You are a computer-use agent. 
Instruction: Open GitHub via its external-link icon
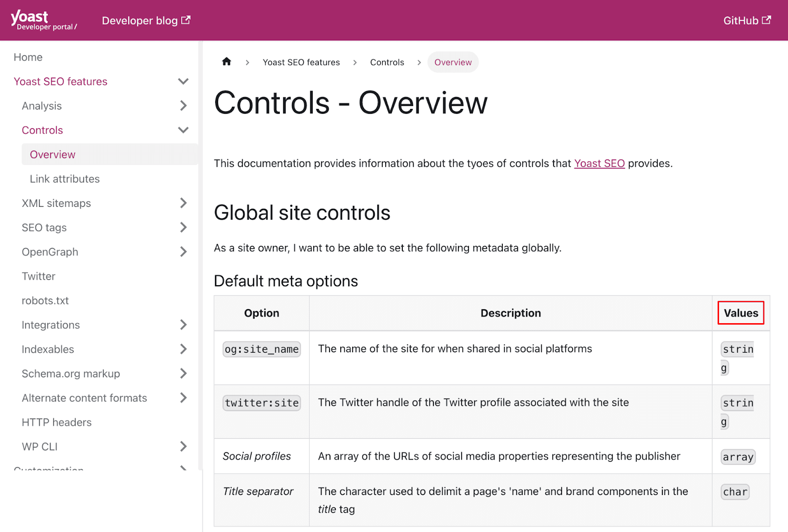766,20
